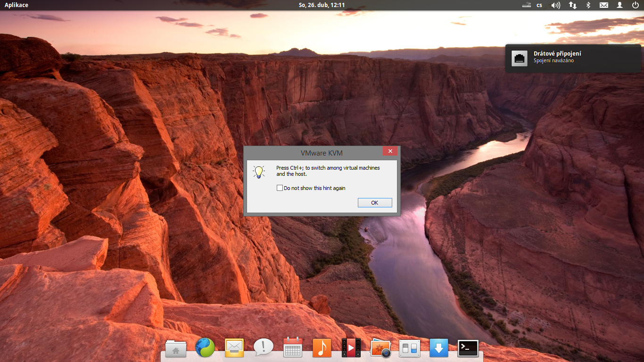Open the Music app from the dock
Screen dimensions: 644x362
tap(322, 347)
